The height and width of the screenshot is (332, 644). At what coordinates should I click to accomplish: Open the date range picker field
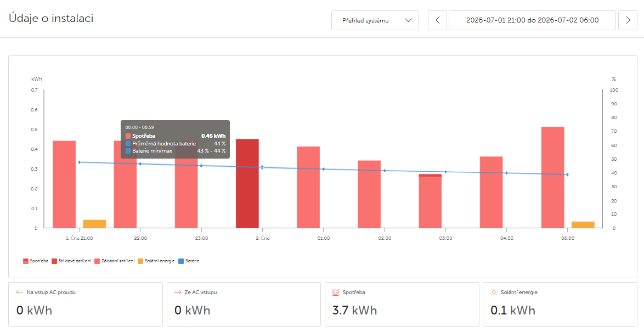(532, 20)
